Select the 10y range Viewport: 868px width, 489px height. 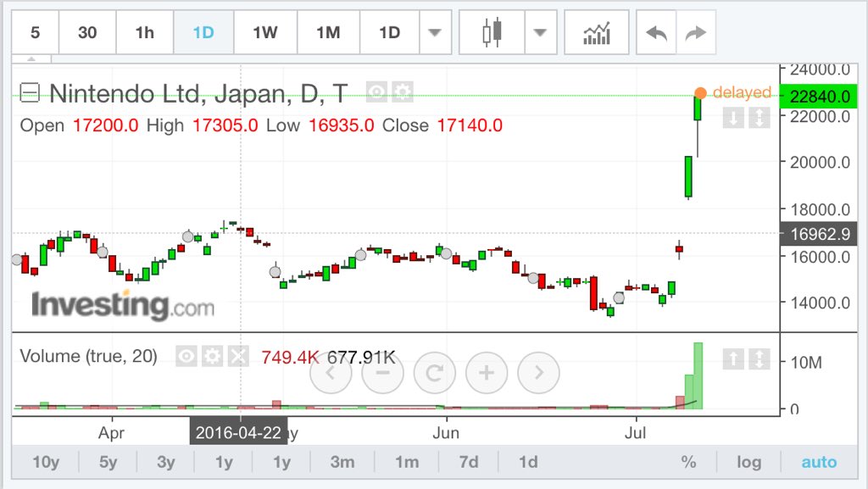coord(46,462)
